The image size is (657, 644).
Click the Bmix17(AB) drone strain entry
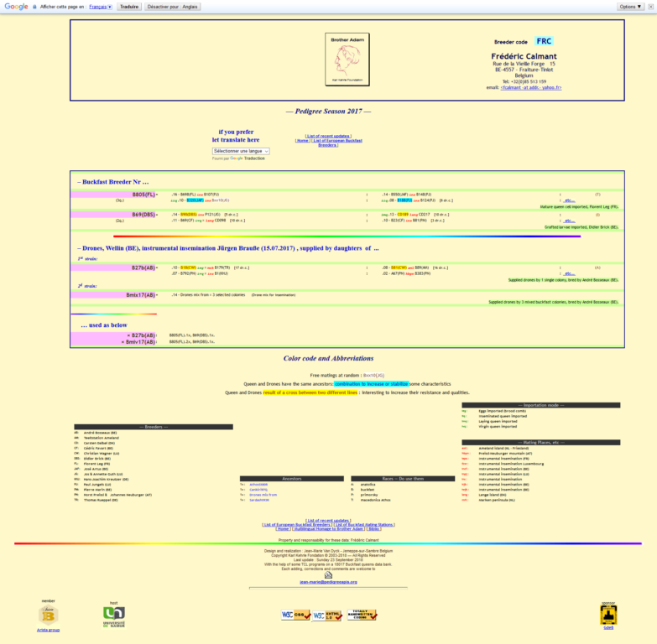[141, 295]
